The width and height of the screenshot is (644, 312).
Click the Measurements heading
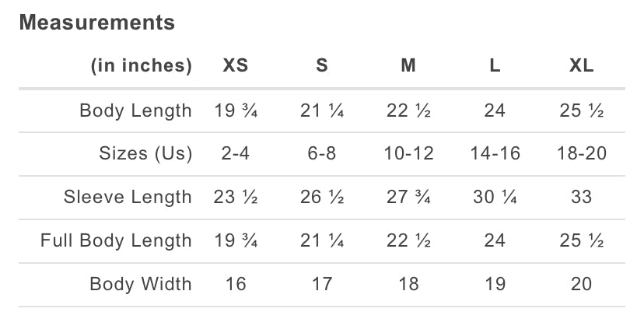97,23
